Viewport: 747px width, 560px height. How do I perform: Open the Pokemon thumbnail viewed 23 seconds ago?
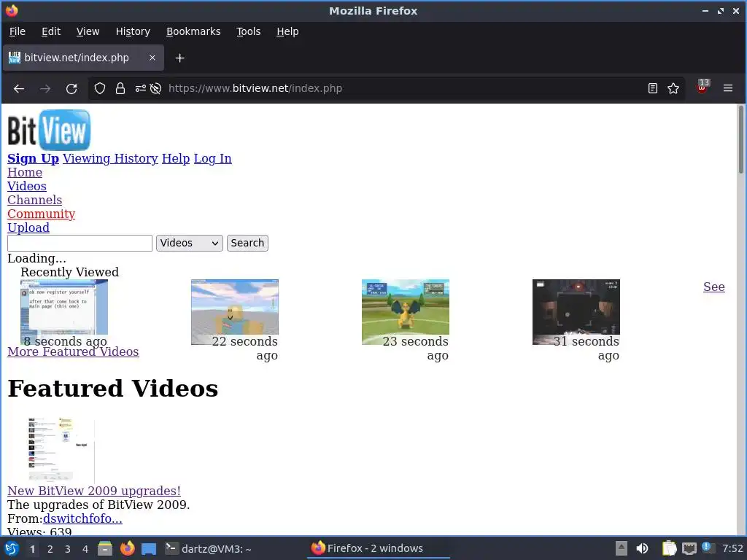pos(406,312)
